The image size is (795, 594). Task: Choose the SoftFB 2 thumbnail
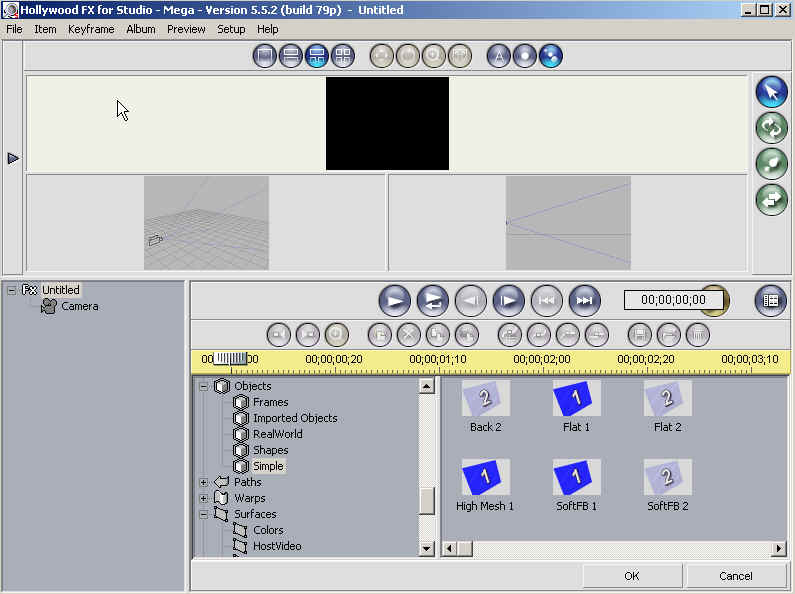pos(668,477)
